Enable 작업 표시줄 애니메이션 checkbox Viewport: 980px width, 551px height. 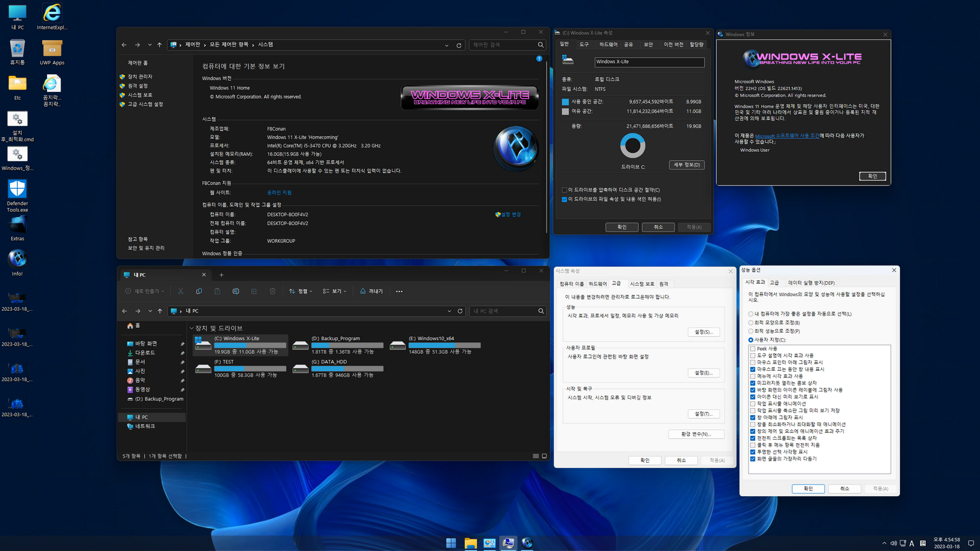coord(753,404)
